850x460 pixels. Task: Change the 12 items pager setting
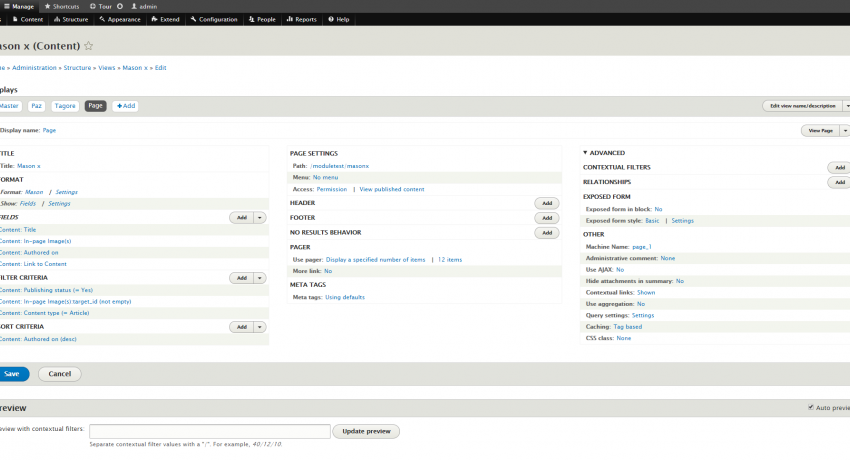pos(450,260)
